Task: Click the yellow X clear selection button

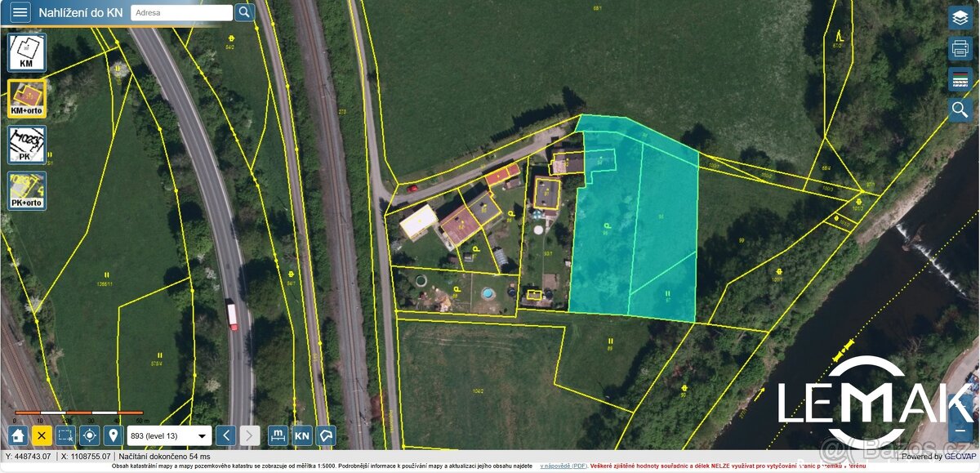Action: pyautogui.click(x=42, y=435)
